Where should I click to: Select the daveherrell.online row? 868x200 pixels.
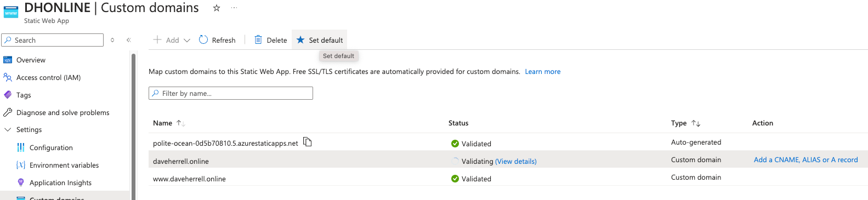pyautogui.click(x=508, y=160)
